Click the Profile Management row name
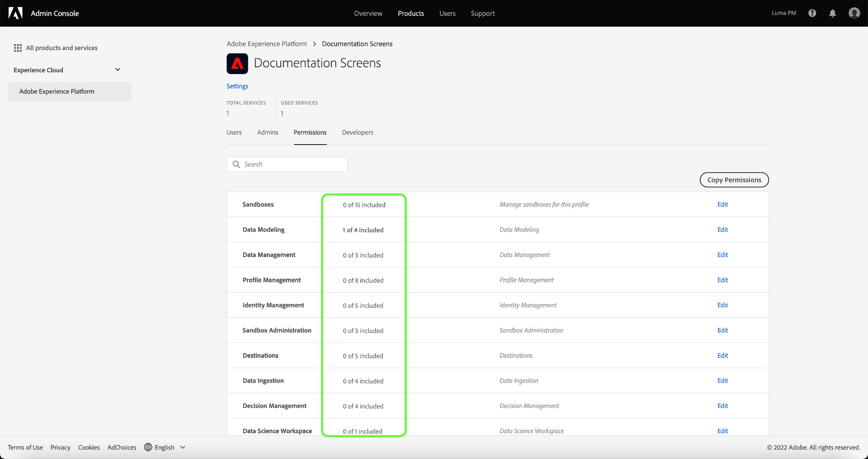 [272, 280]
